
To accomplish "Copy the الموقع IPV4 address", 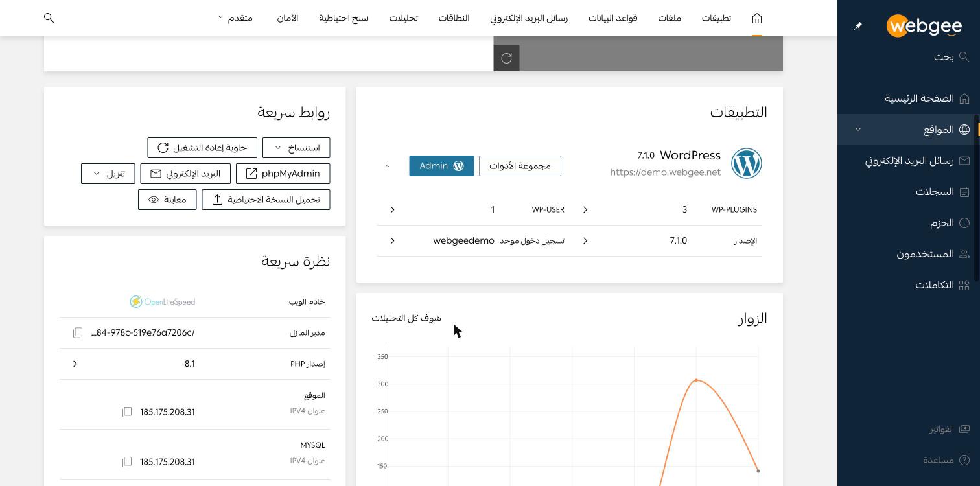I will 127,412.
